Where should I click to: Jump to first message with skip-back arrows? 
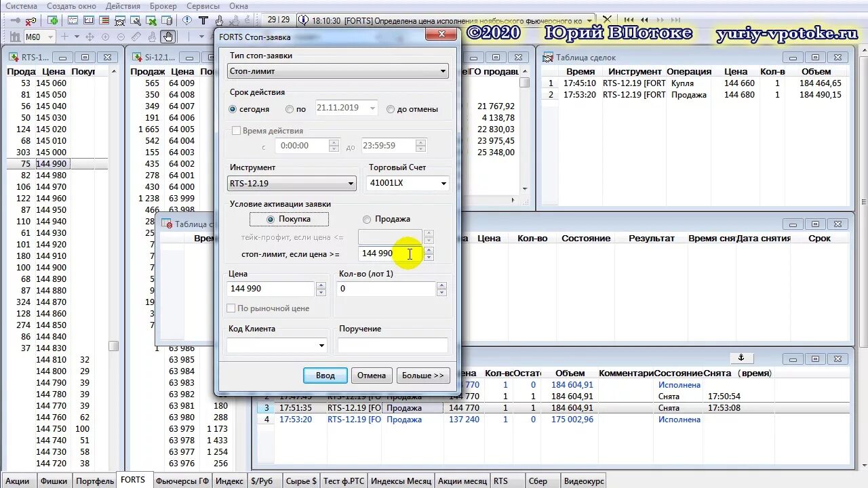[x=629, y=20]
